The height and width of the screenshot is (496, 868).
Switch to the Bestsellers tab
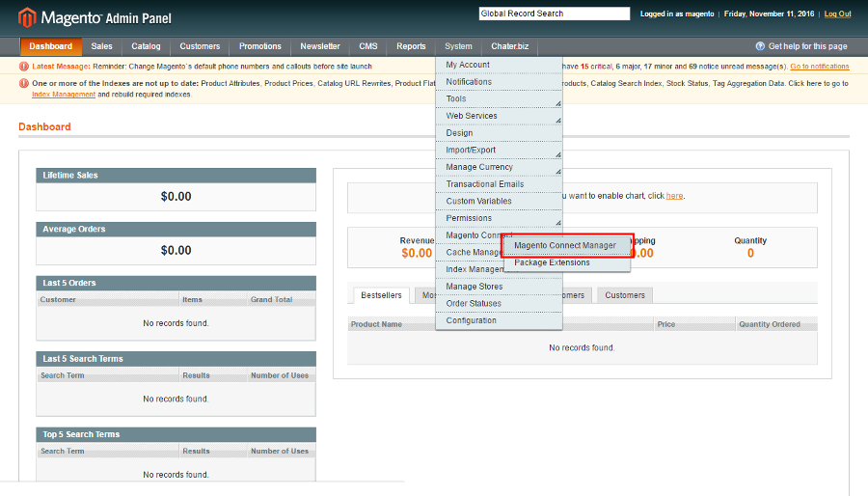(x=381, y=295)
